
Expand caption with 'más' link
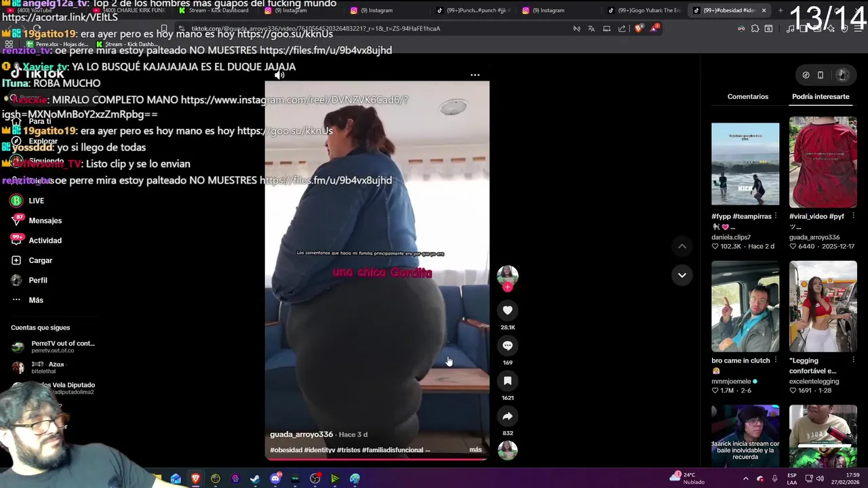pos(475,449)
